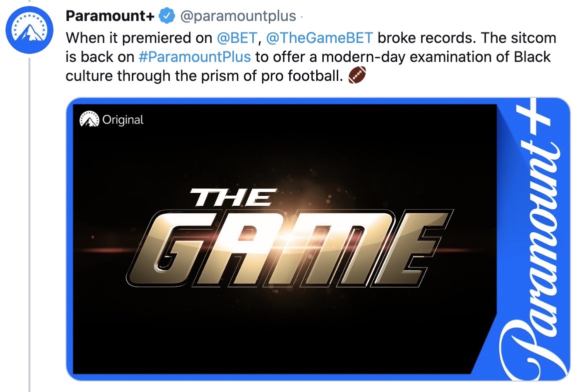
Task: Click the mountain logo beside Original
Action: 89,120
